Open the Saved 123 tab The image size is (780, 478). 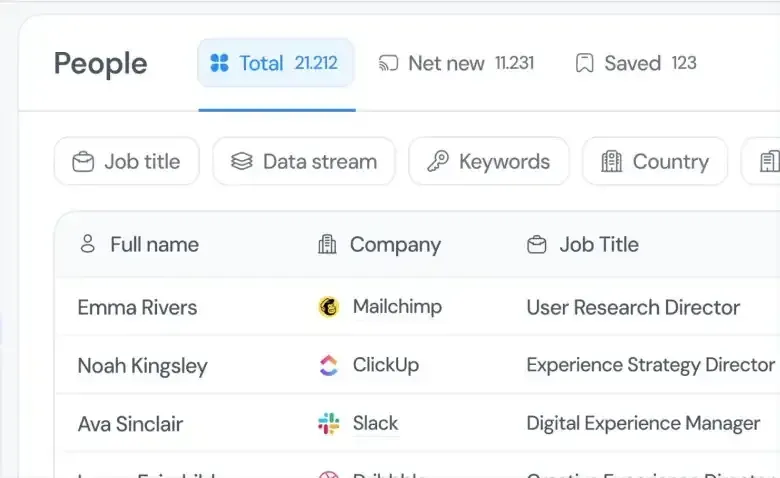636,63
